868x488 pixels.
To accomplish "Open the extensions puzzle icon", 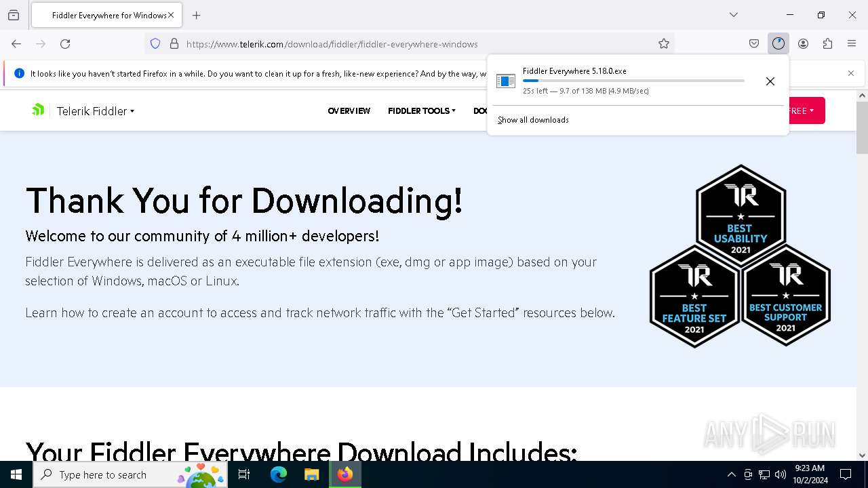I will pos(827,44).
